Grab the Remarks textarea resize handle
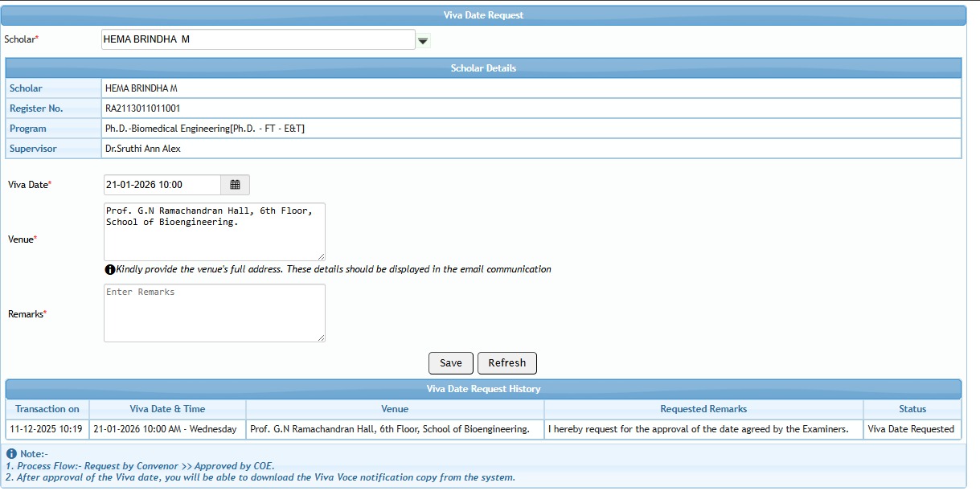The width and height of the screenshot is (980, 491). click(321, 338)
